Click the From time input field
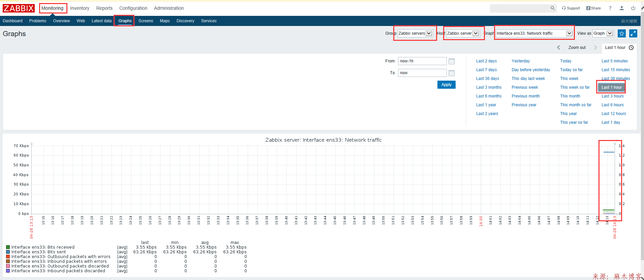 (x=422, y=61)
